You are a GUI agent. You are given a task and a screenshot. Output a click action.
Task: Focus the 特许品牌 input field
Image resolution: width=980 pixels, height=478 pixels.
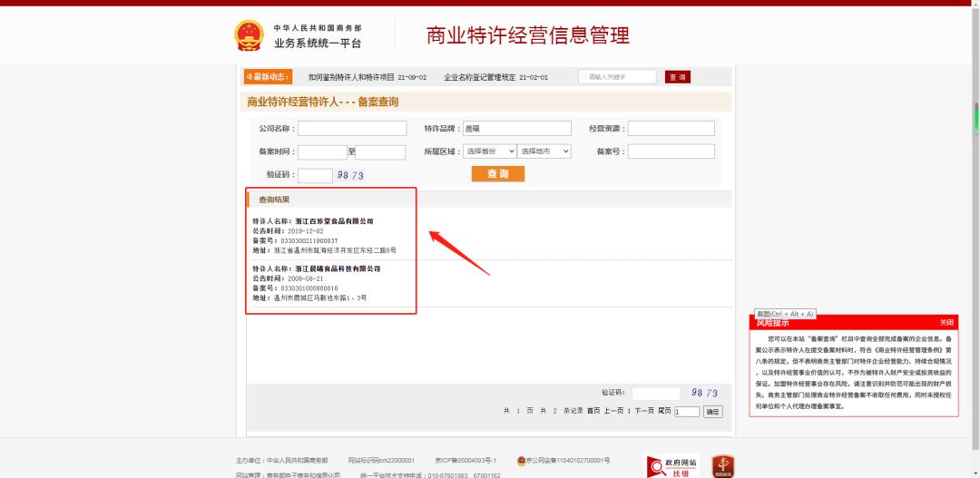click(x=517, y=129)
